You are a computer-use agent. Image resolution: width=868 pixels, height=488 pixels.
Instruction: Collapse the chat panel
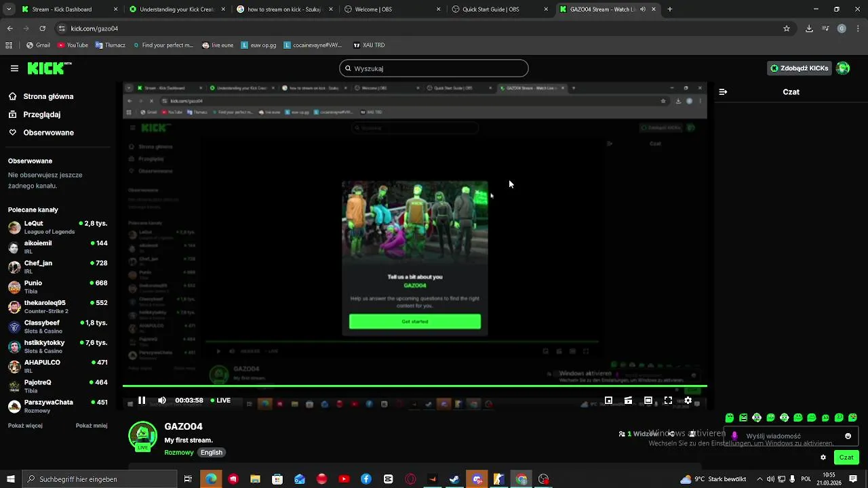pyautogui.click(x=723, y=91)
